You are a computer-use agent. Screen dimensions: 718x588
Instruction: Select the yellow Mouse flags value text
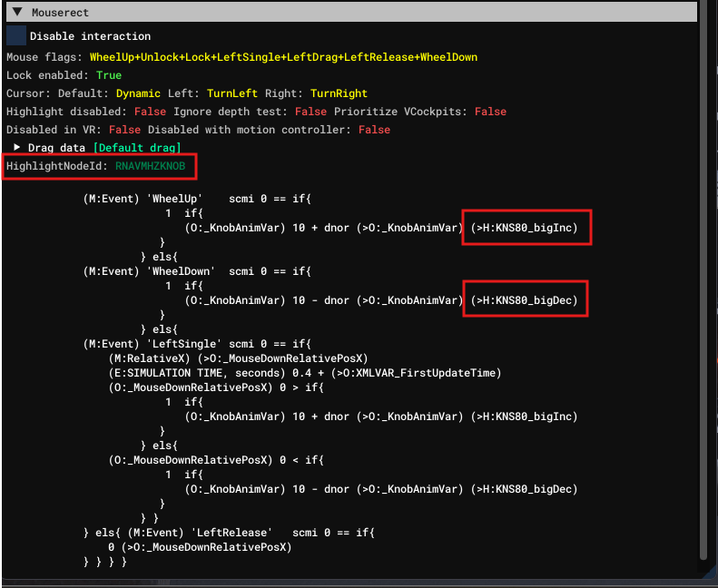[x=283, y=57]
